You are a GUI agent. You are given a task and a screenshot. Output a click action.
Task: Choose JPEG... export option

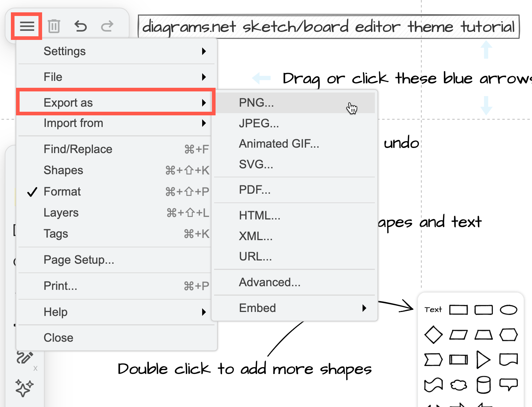point(294,123)
